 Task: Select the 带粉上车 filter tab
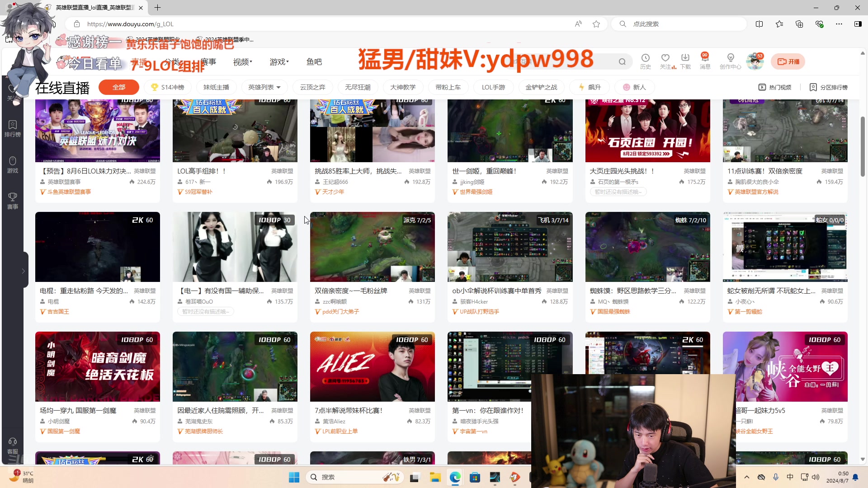[448, 87]
